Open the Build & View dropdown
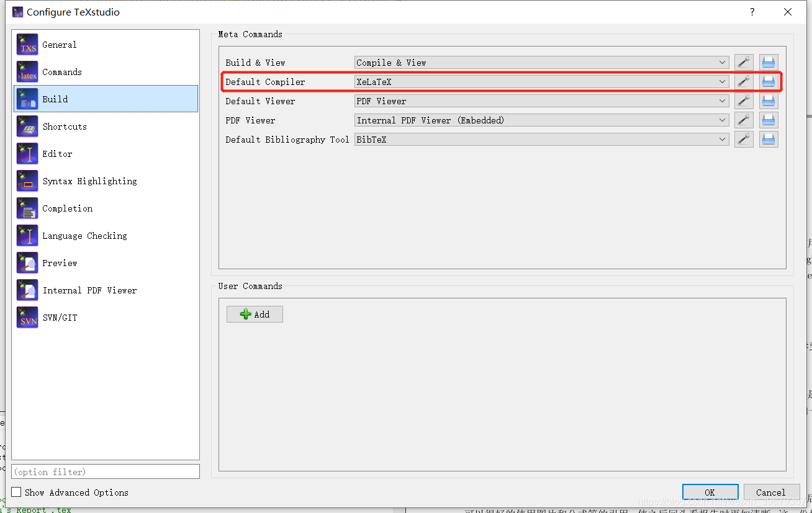Viewport: 812px width, 513px height. [x=542, y=63]
